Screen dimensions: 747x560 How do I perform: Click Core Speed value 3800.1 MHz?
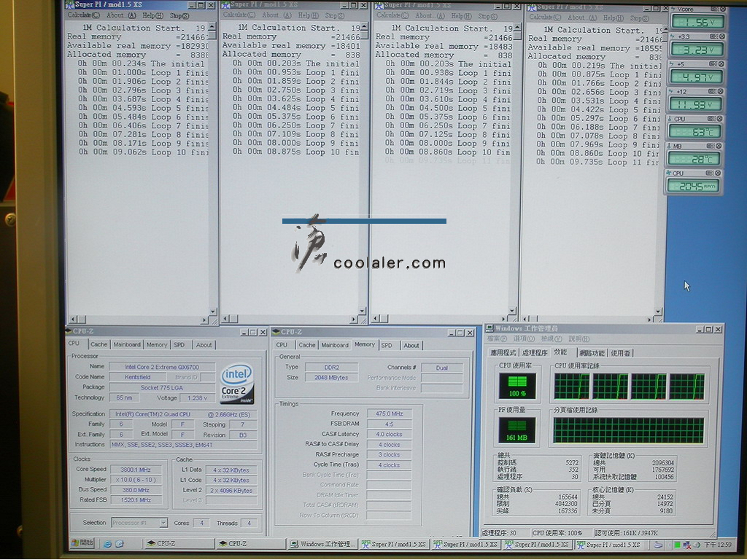[136, 469]
